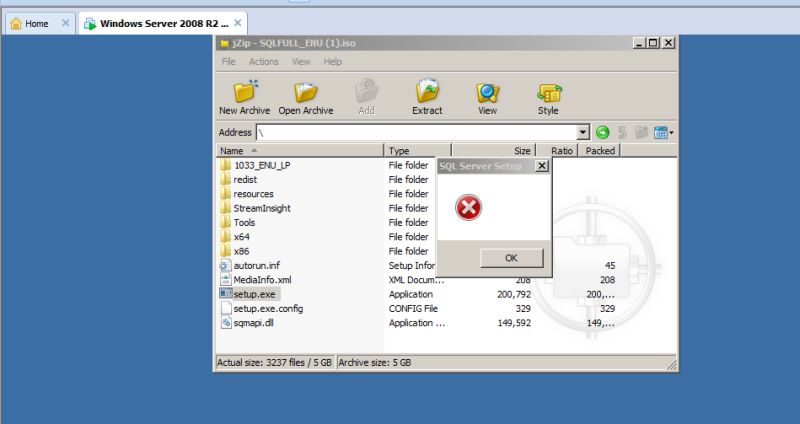Click the View toolbar icon

pos(487,93)
